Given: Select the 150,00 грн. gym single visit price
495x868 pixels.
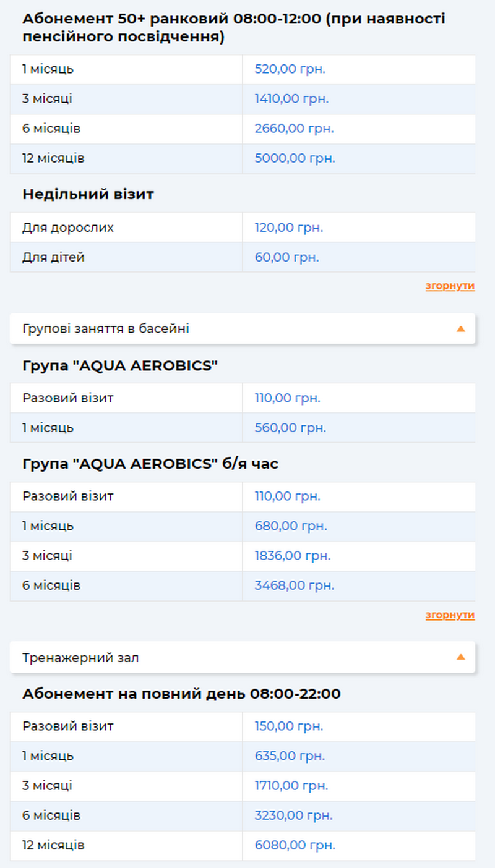Looking at the screenshot, I should tap(289, 726).
